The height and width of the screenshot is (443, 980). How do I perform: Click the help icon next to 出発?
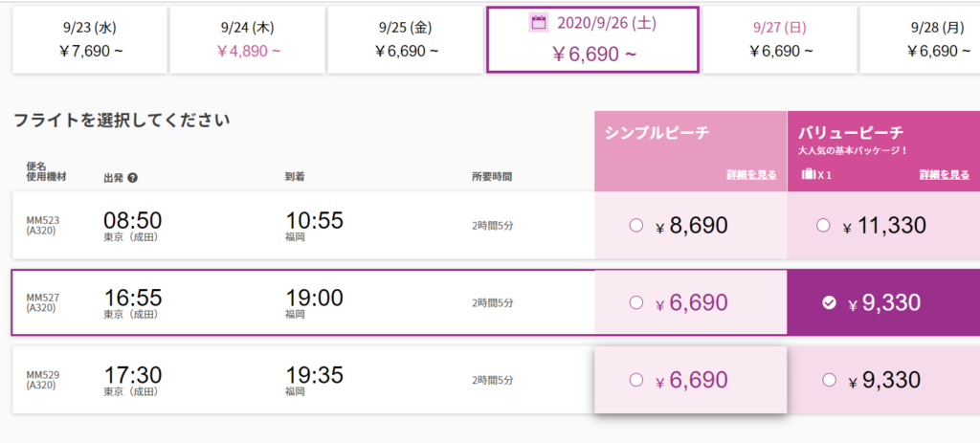coord(132,177)
